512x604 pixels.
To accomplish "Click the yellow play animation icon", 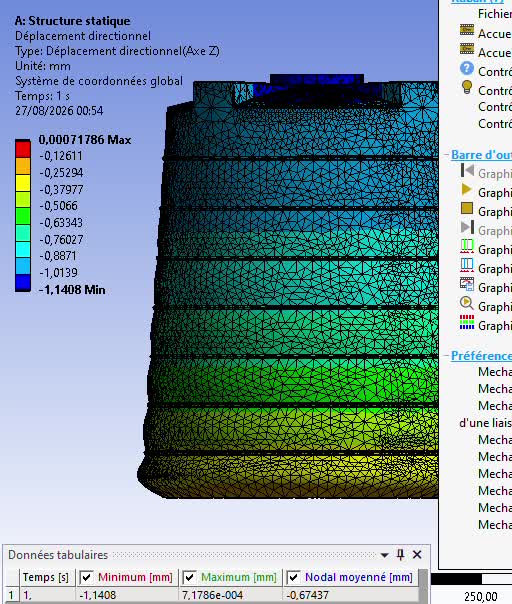I will (x=467, y=190).
